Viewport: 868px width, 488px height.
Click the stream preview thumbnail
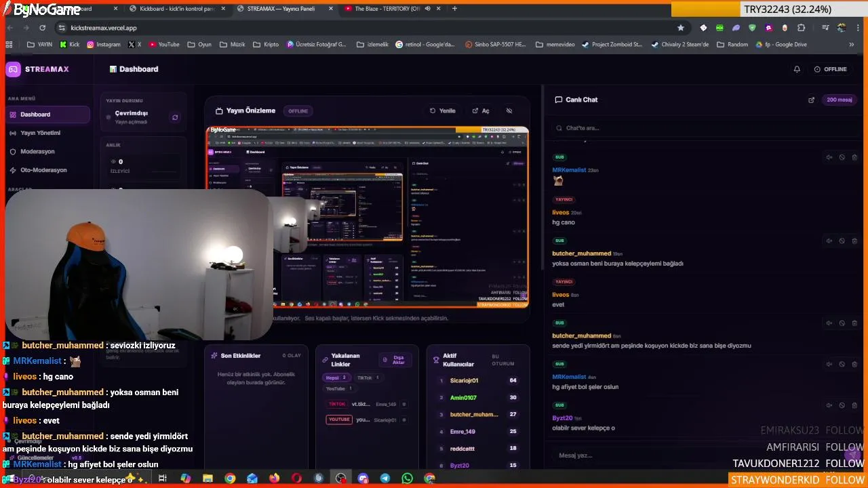point(367,217)
